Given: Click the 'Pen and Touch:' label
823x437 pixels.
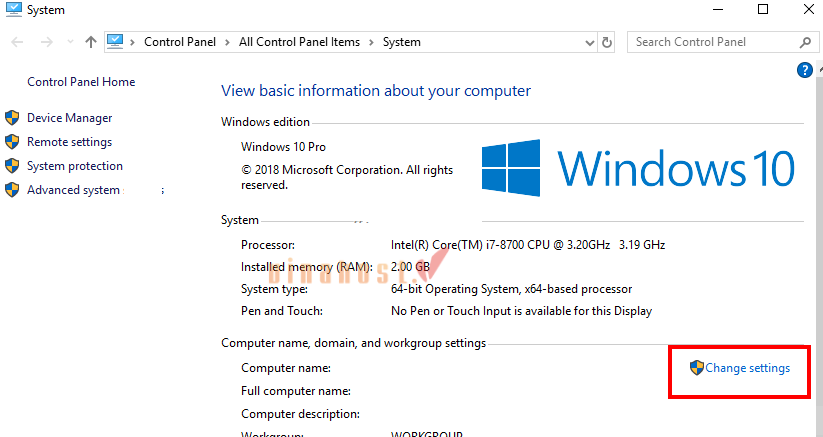Looking at the screenshot, I should click(282, 311).
